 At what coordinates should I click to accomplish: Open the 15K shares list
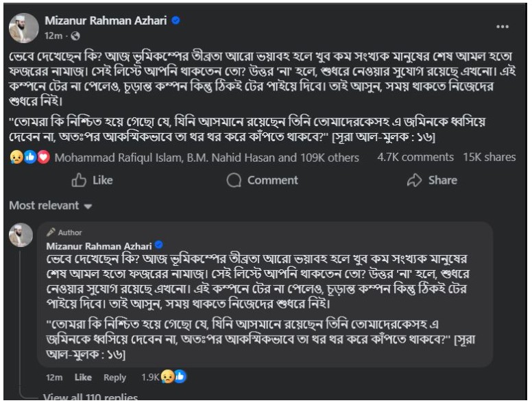tap(489, 157)
